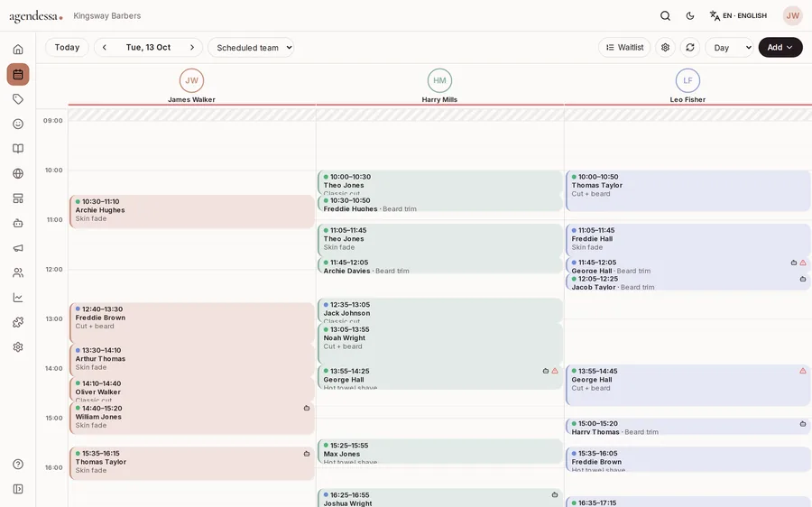Open the puzzle piece integrations icon

point(18,322)
